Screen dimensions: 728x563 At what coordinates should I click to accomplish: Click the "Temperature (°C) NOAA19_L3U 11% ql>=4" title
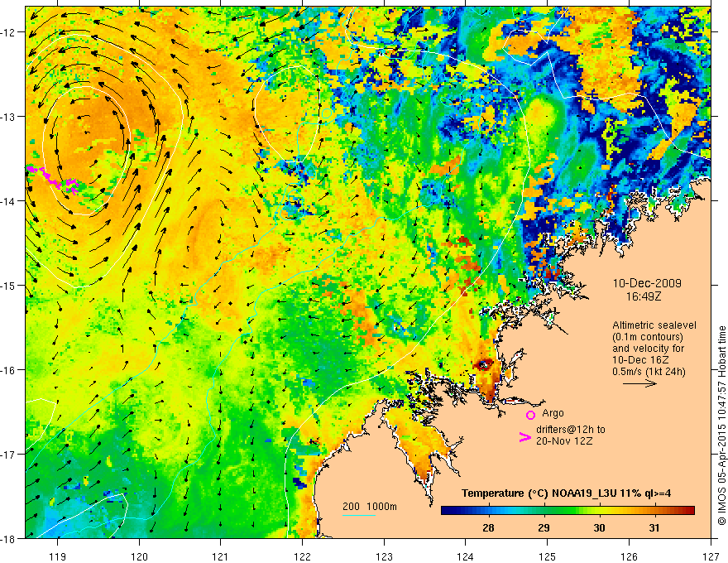click(x=566, y=493)
